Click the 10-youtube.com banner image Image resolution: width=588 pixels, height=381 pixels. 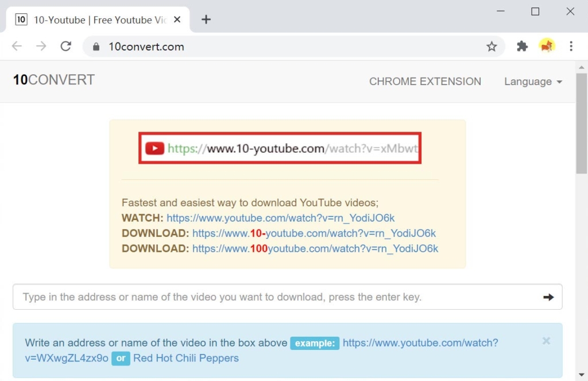(x=280, y=148)
